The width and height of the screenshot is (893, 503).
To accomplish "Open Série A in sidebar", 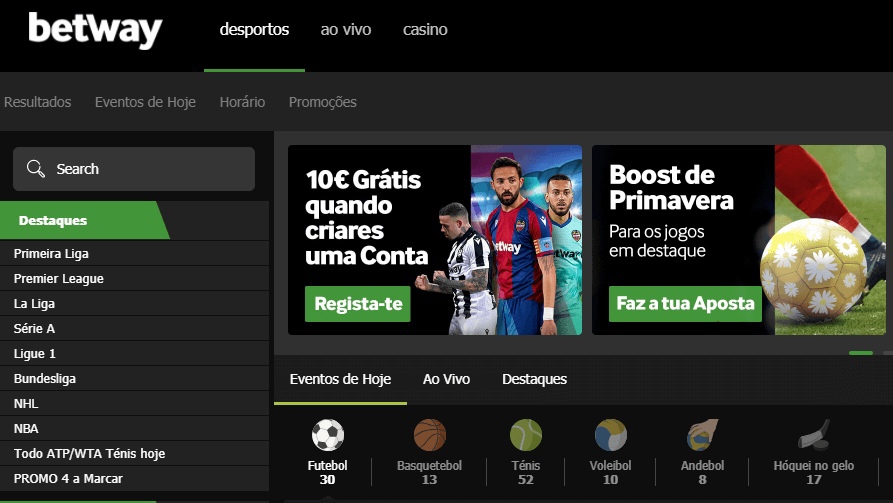I will pyautogui.click(x=134, y=329).
